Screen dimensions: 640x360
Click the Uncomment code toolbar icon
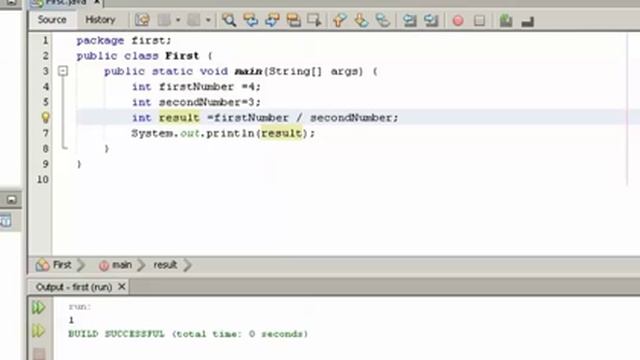(x=527, y=21)
